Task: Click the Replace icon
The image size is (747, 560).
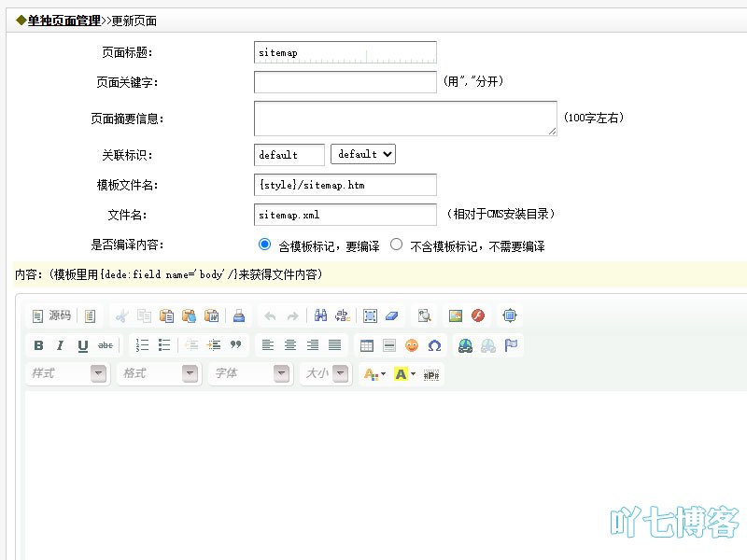Action: click(343, 315)
